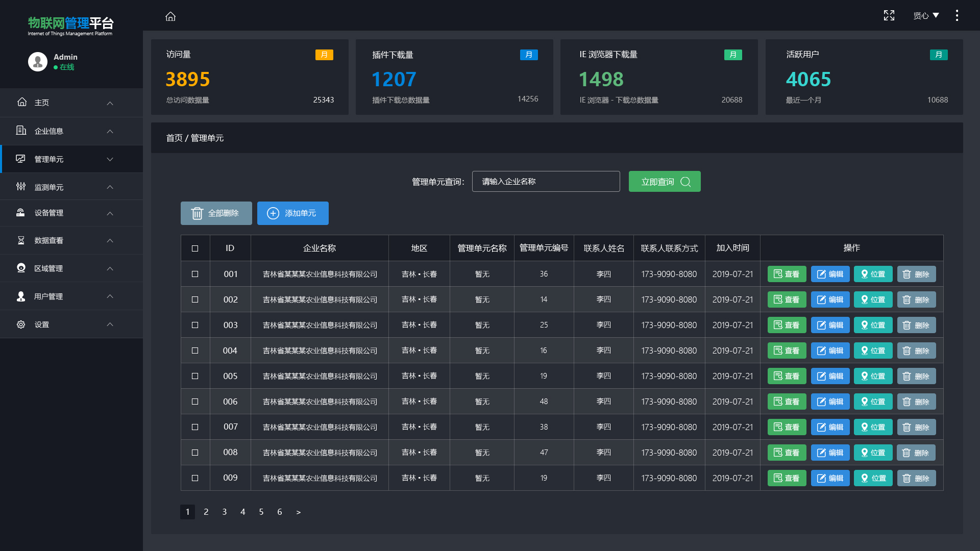Check the box for row 001
The height and width of the screenshot is (551, 980).
click(195, 274)
